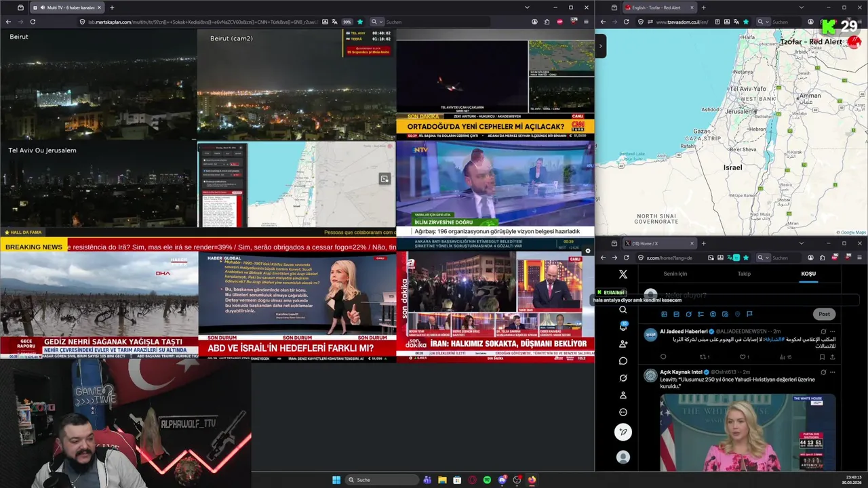The height and width of the screenshot is (488, 868).
Task: List all tabs in Multi TV window
Action: point(527,7)
